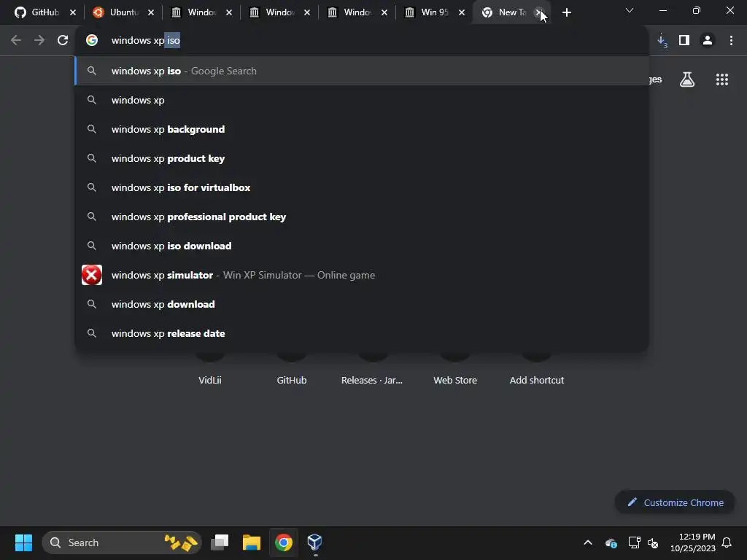Open the notifications bell
747x560 pixels.
pos(727,542)
